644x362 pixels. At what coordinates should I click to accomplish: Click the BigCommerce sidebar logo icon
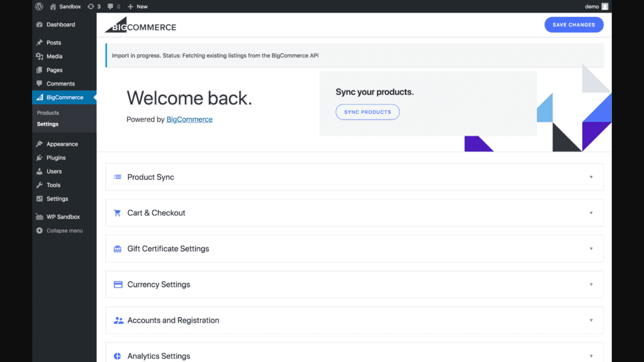coord(40,97)
